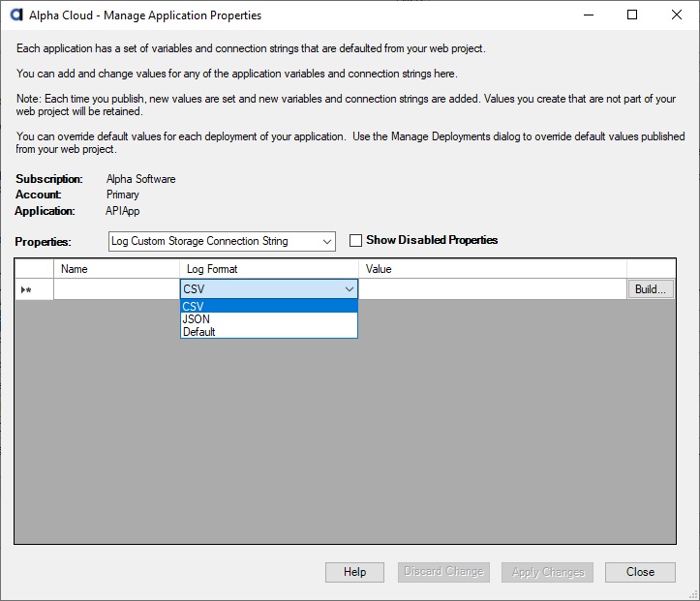Screen dimensions: 700x601
Task: Maximize the Manage Application Properties window
Action: [632, 15]
